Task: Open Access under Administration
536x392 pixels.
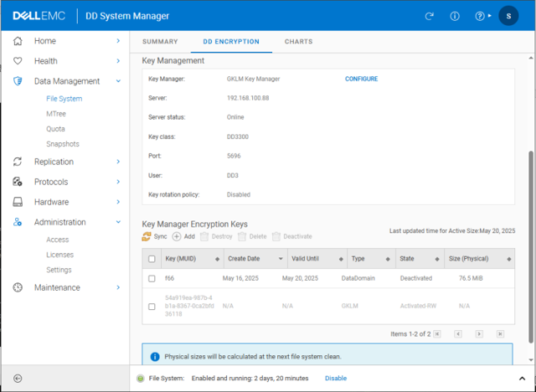Action: coord(58,240)
